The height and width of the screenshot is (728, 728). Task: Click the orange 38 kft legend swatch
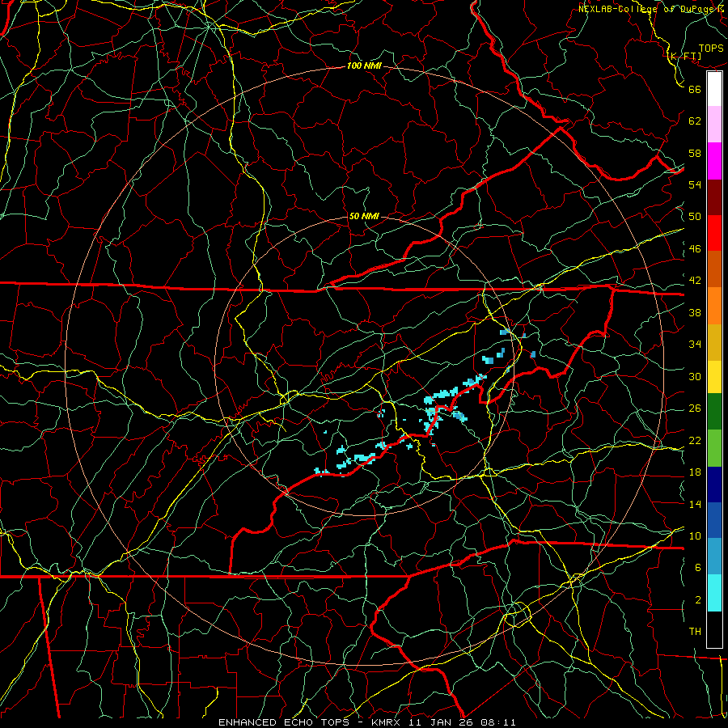click(x=714, y=306)
